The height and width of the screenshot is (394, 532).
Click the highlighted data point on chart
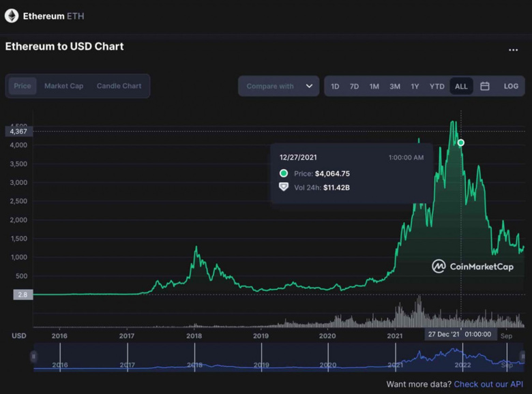[461, 142]
